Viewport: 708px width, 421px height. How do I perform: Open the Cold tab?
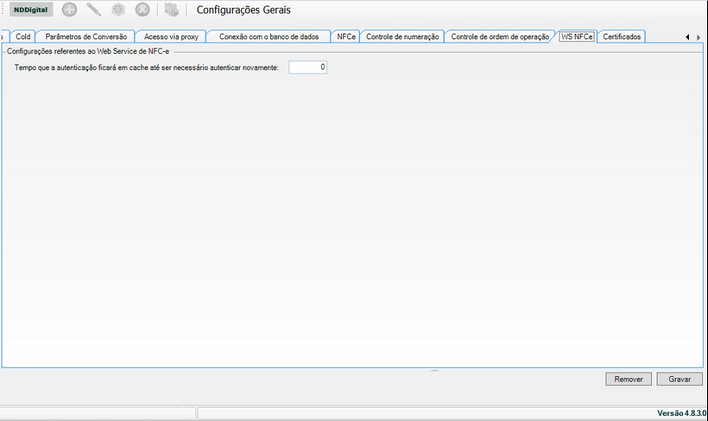coord(23,37)
